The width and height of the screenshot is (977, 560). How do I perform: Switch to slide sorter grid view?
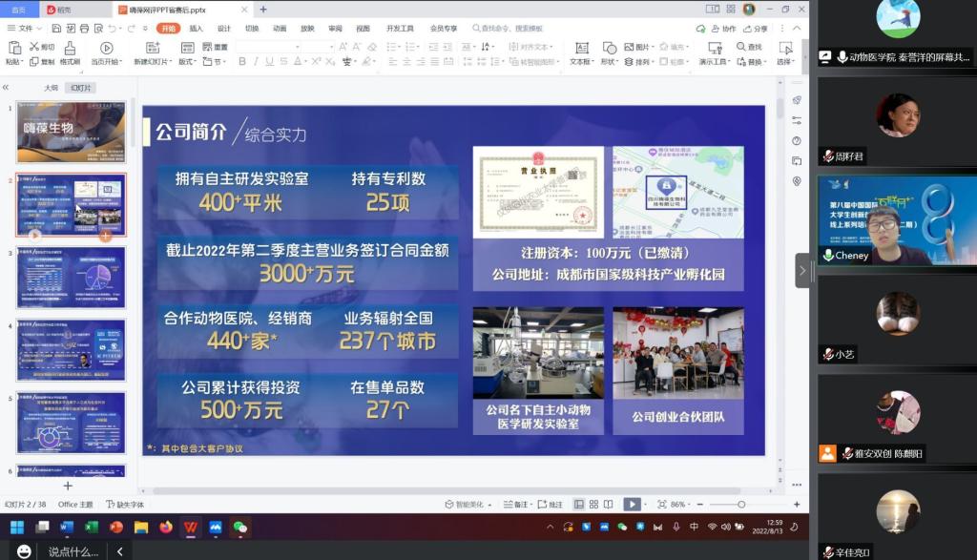pyautogui.click(x=593, y=504)
